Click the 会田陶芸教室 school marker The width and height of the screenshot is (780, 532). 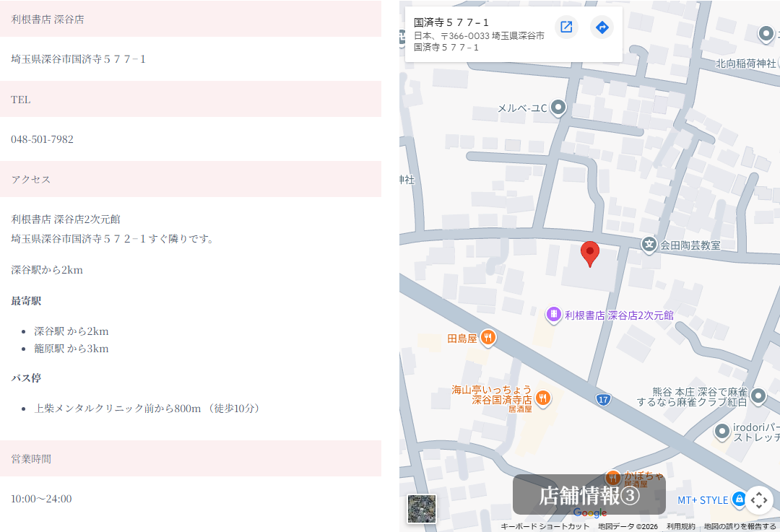(x=649, y=245)
